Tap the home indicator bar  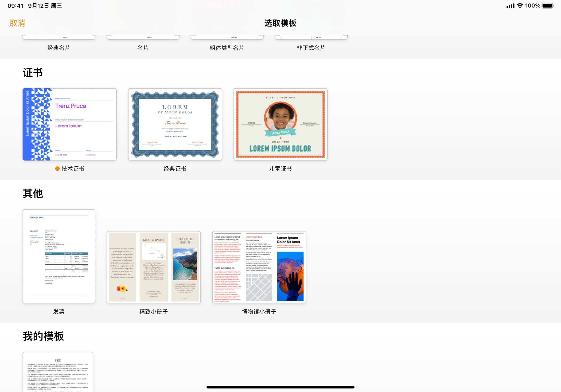(280, 387)
